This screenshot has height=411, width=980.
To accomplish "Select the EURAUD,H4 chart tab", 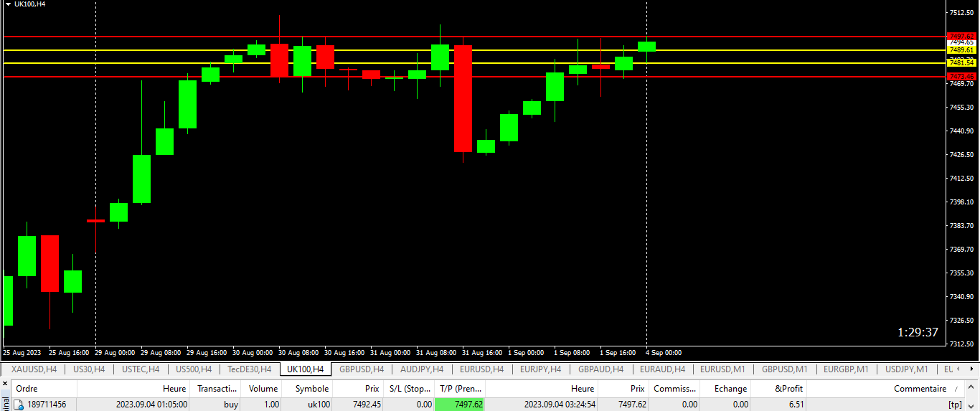I will 662,369.
